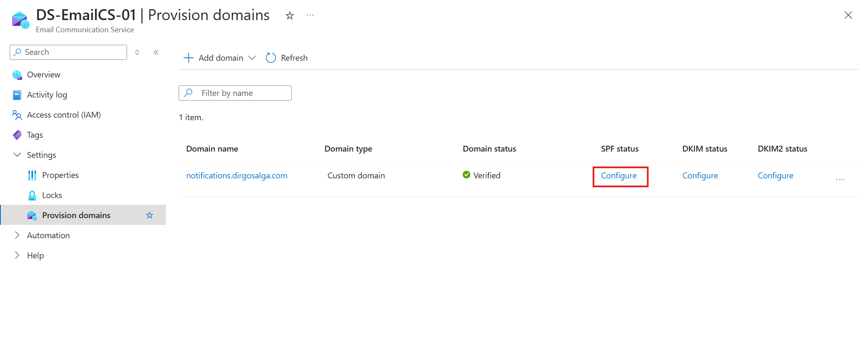Toggle favorite star on Provision domains item
Image resolution: width=868 pixels, height=358 pixels.
(150, 215)
